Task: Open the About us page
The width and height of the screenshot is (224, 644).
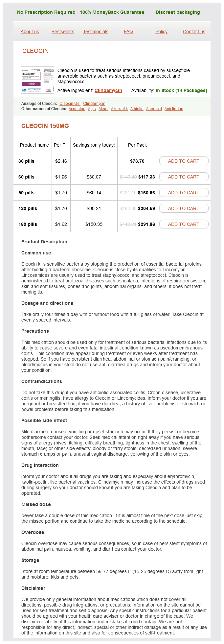Action: pos(30,32)
